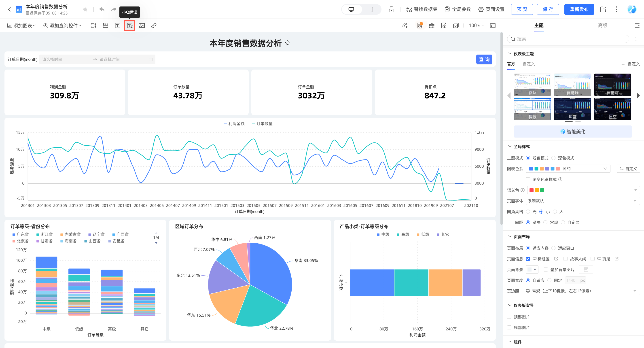This screenshot has width=644, height=348.
Task: Favorite dashboard with title star icon
Action: [x=288, y=43]
